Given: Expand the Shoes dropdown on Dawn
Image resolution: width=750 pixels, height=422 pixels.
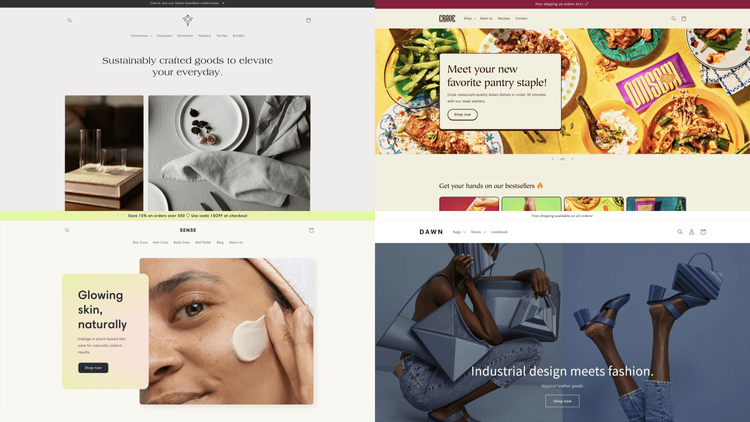Looking at the screenshot, I should pyautogui.click(x=478, y=232).
